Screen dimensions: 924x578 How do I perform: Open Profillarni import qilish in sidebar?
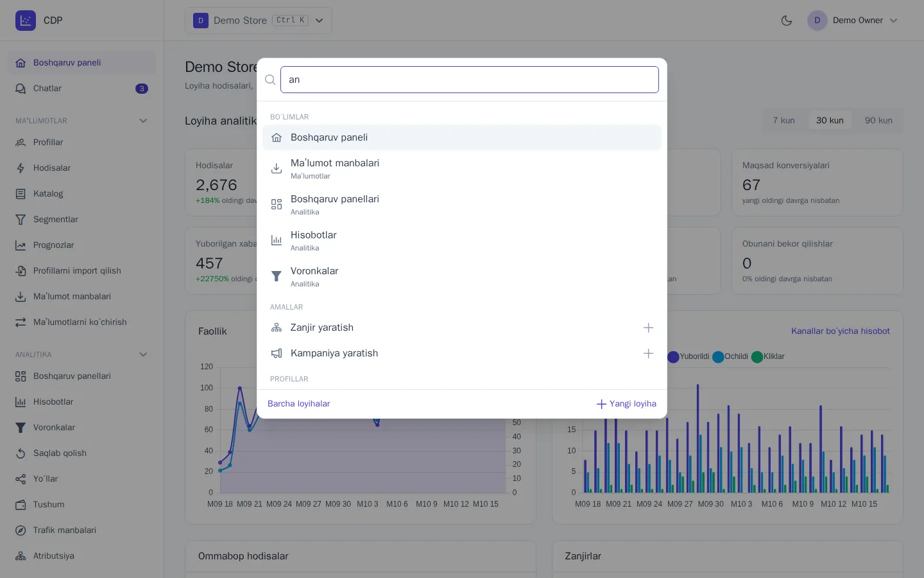click(81, 271)
